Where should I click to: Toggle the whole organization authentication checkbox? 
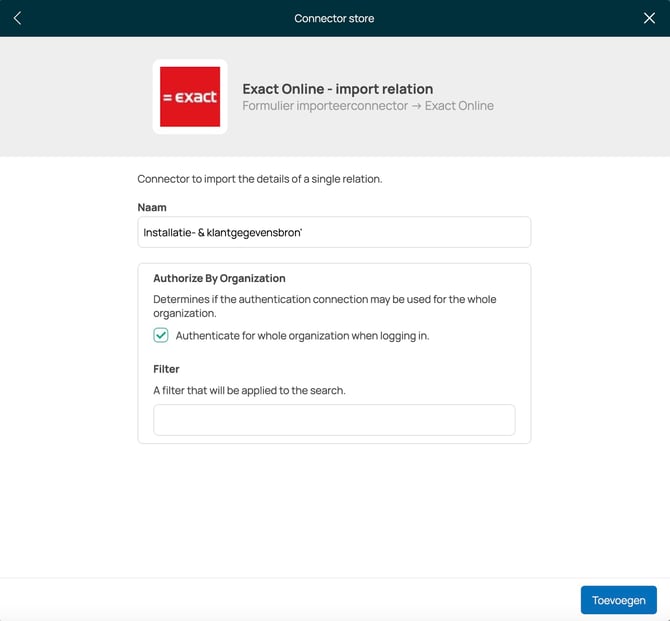pos(161,336)
